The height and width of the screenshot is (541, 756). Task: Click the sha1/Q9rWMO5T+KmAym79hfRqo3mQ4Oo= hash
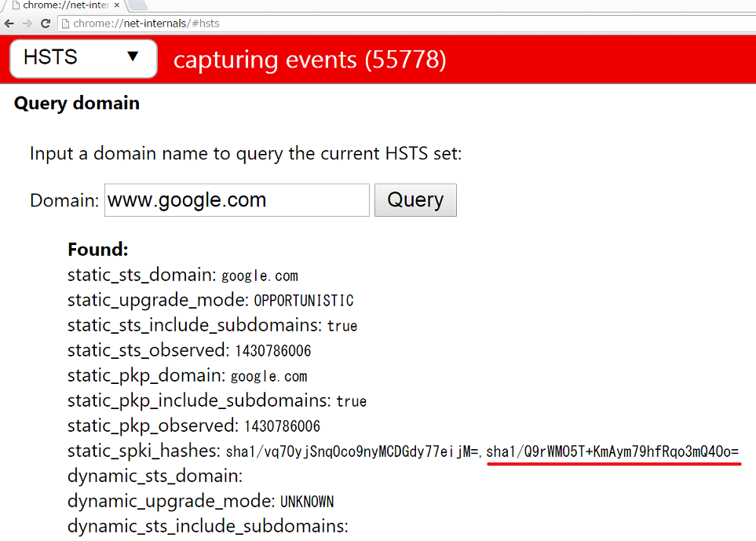pyautogui.click(x=612, y=451)
